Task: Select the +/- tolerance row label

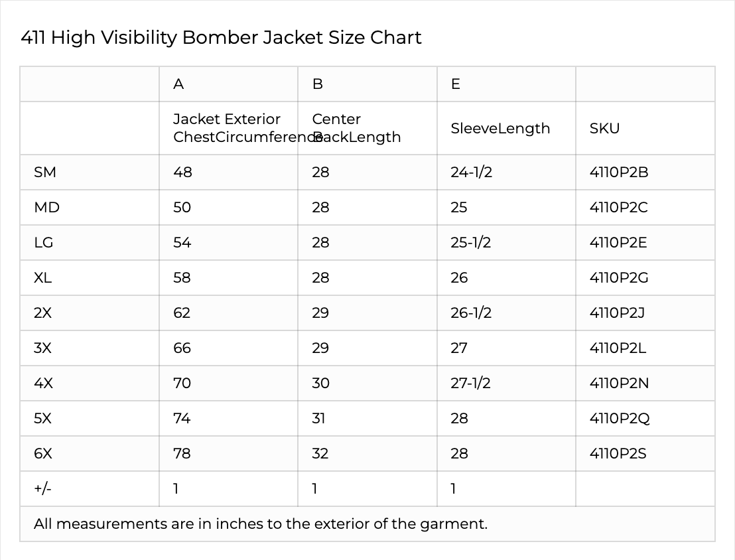Action: click(42, 489)
